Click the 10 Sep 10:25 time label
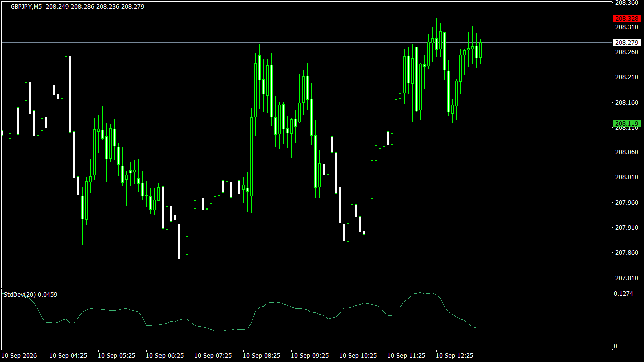 point(358,356)
